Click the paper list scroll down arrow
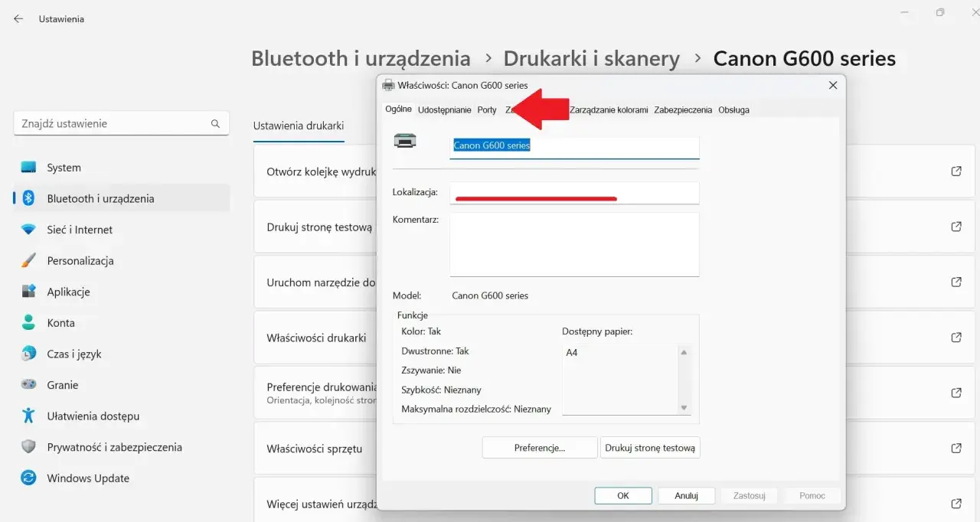Viewport: 980px width, 522px height. click(684, 408)
